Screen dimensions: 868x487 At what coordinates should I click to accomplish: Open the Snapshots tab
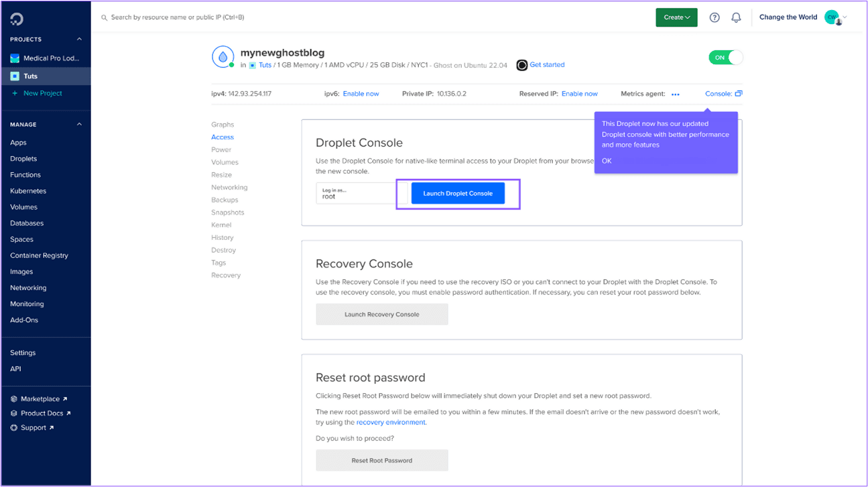228,212
